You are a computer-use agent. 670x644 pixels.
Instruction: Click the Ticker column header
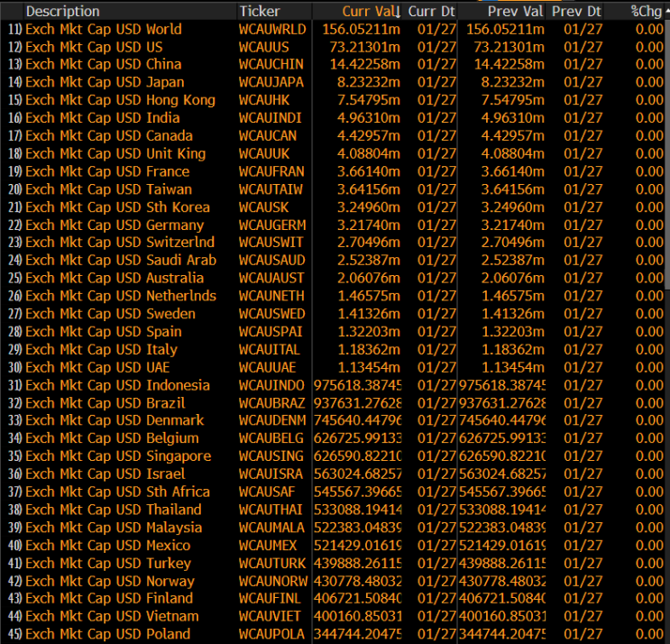tap(260, 12)
